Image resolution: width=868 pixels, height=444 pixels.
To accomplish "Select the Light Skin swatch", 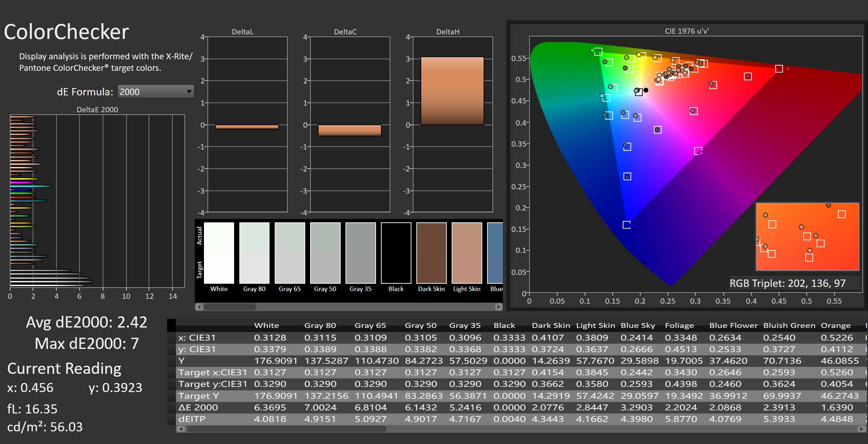I will pyautogui.click(x=467, y=253).
